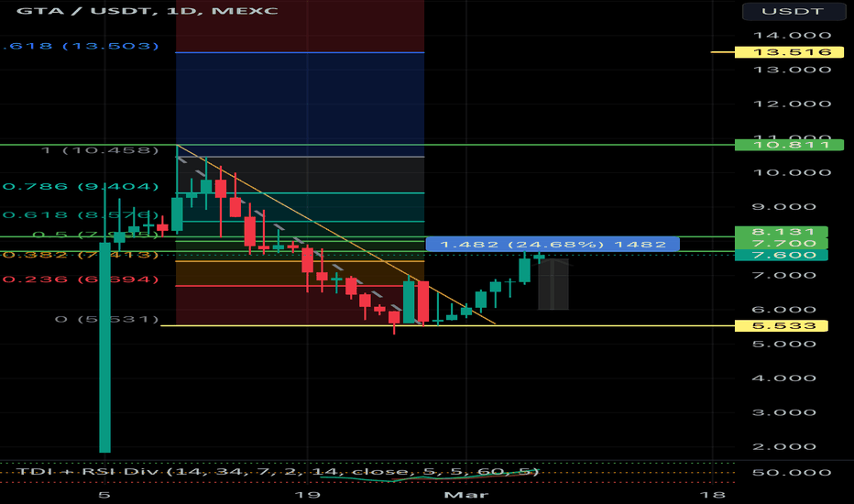
Task: Click the 7.700 price label
Action: (x=781, y=244)
